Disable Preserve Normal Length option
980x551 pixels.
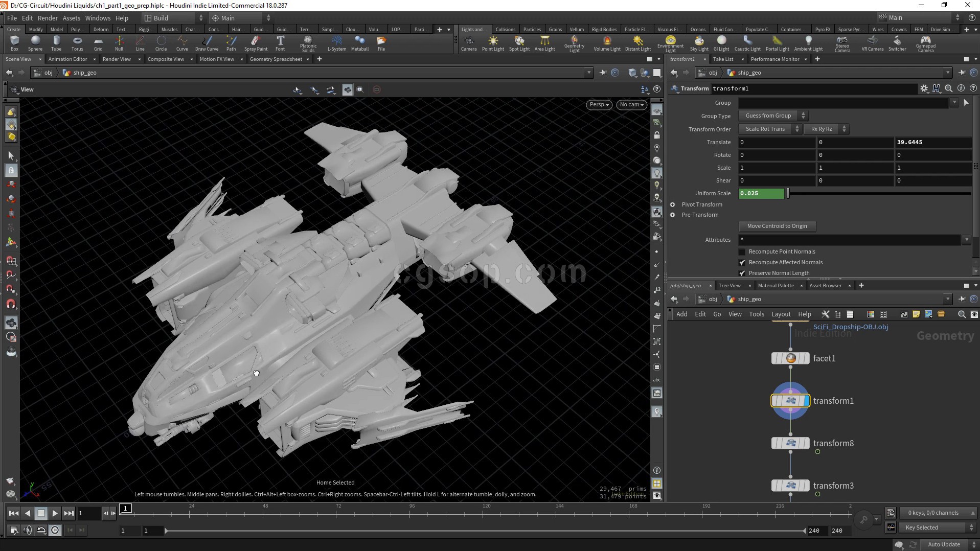[x=742, y=273]
